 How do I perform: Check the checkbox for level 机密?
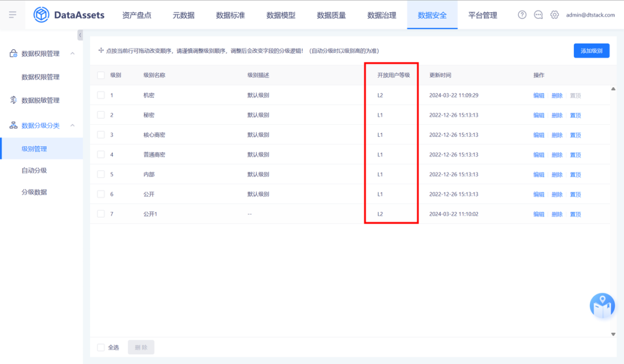pyautogui.click(x=102, y=95)
